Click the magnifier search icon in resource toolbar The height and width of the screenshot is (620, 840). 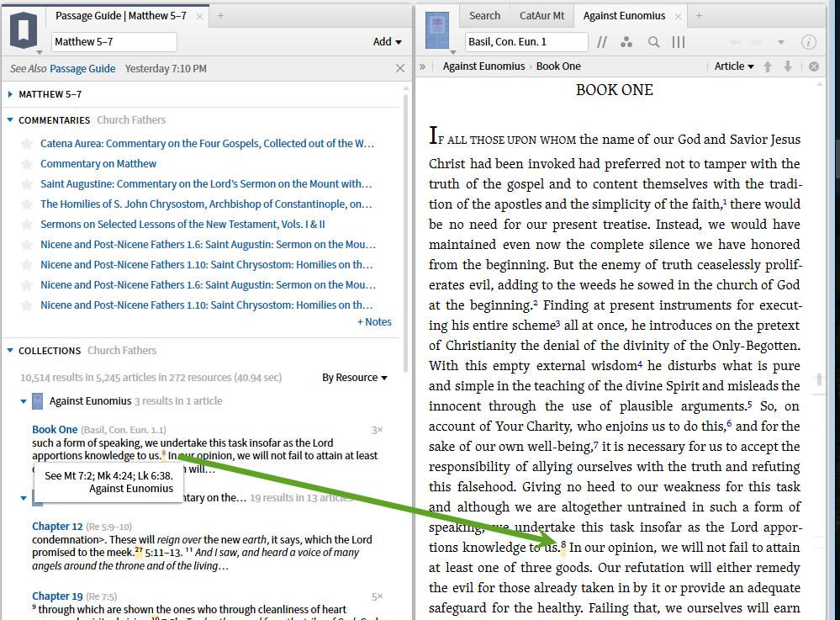[653, 42]
